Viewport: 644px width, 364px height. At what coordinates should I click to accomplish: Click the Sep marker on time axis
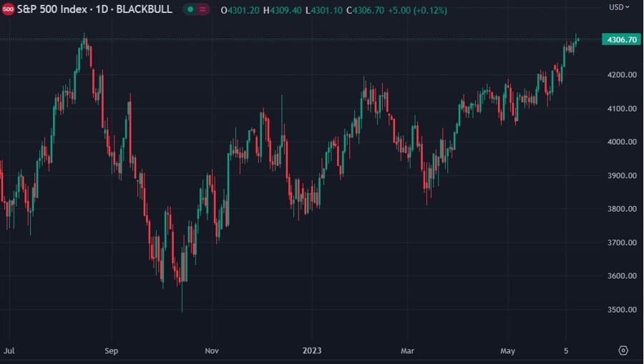111,351
